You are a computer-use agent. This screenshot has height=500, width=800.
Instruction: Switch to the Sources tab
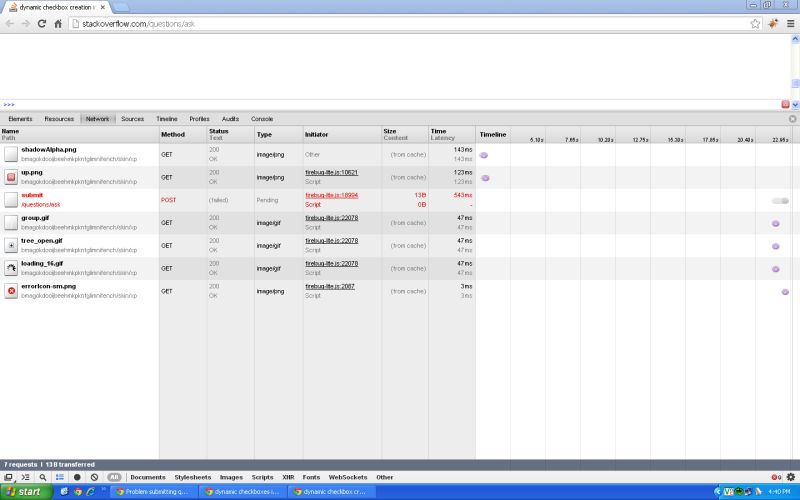tap(133, 119)
